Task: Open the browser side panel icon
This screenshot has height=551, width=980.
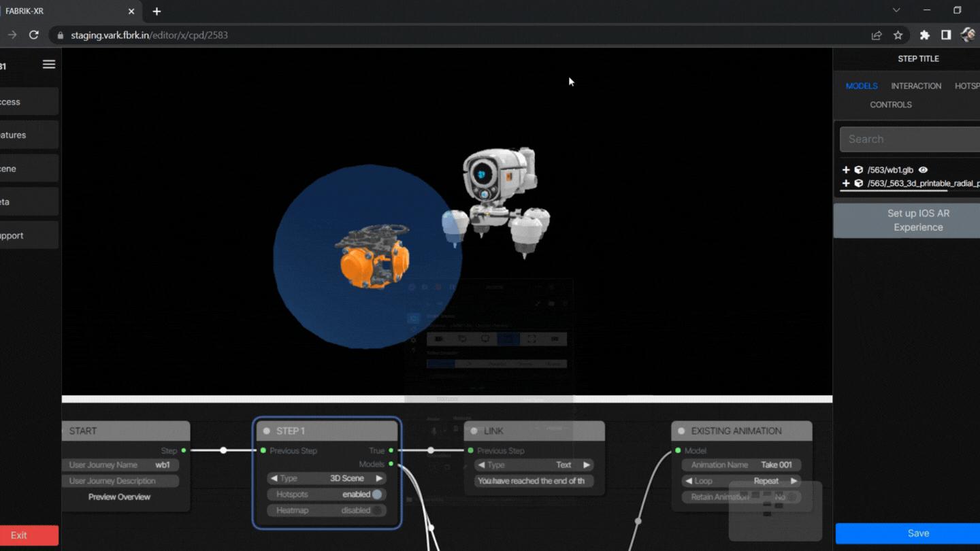Action: (x=946, y=35)
